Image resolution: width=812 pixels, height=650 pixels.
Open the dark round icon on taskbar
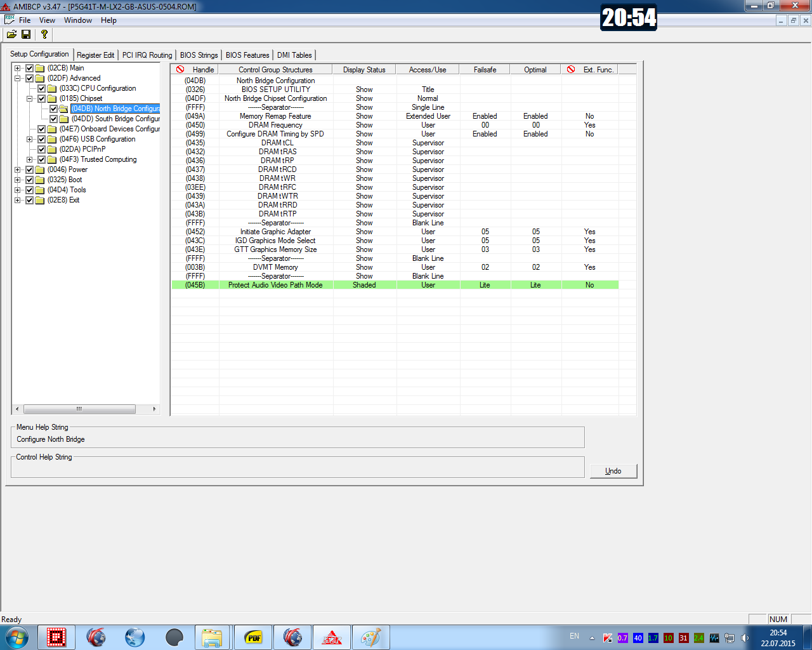click(x=174, y=637)
